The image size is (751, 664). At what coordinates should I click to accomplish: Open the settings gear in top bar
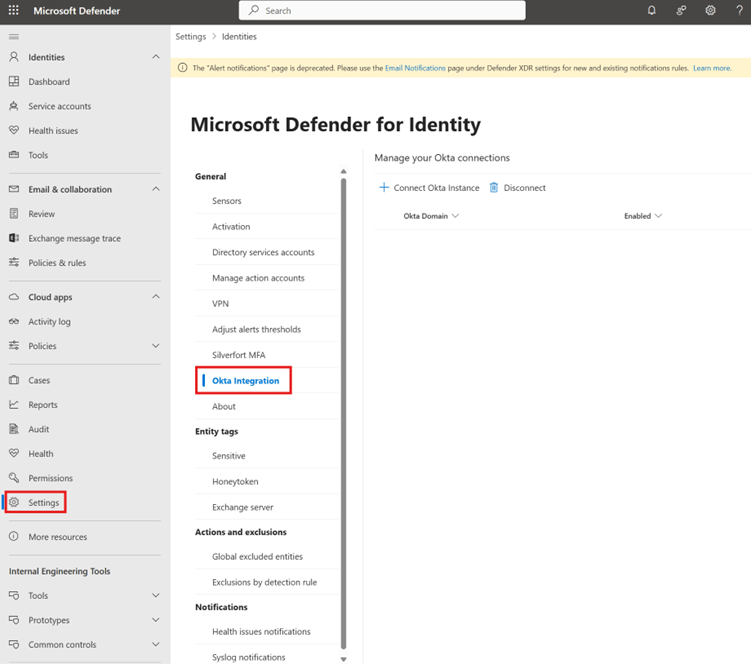pos(710,10)
